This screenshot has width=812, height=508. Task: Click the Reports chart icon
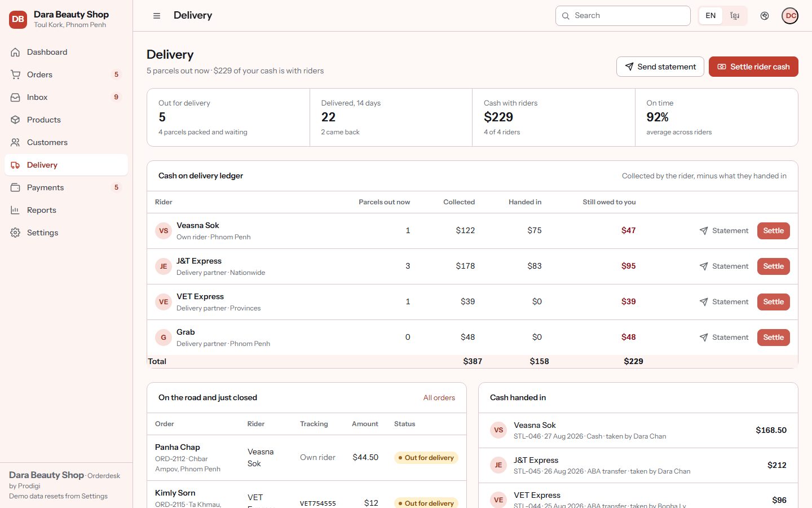pos(15,210)
